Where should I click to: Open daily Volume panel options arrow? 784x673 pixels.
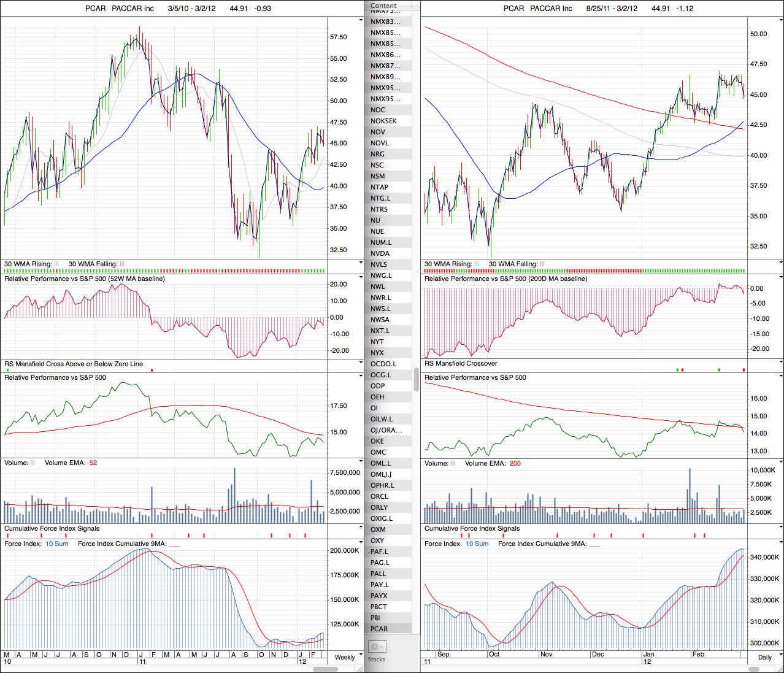click(781, 462)
